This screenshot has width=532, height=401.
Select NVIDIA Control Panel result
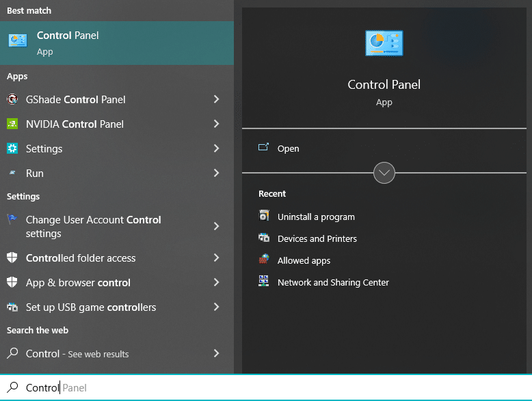pyautogui.click(x=117, y=124)
